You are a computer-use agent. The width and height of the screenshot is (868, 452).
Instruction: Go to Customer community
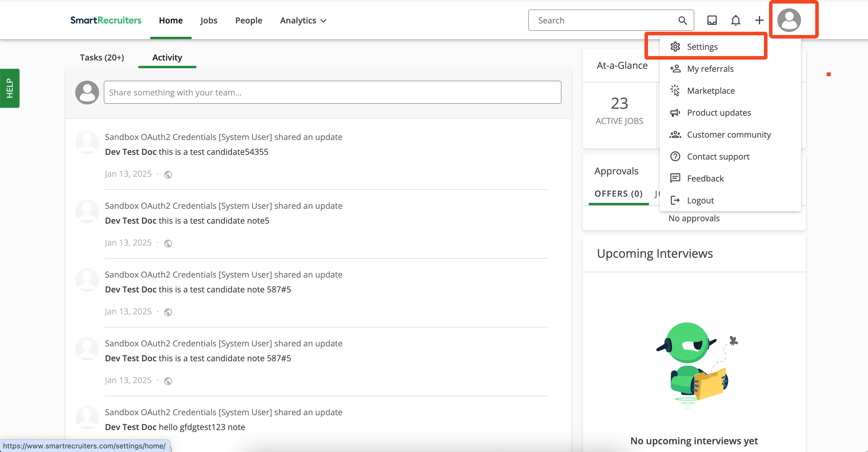(x=728, y=134)
